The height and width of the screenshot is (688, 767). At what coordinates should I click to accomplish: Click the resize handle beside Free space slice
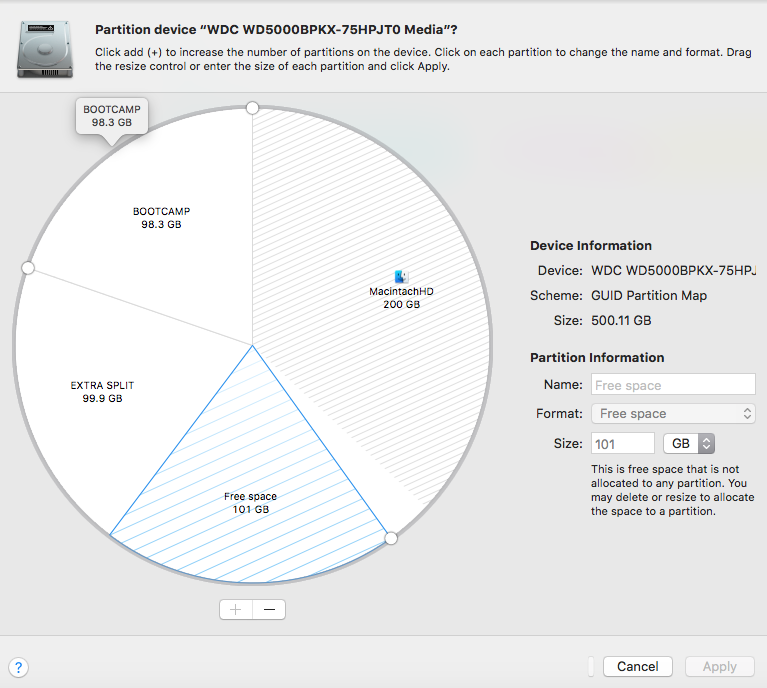[x=391, y=538]
